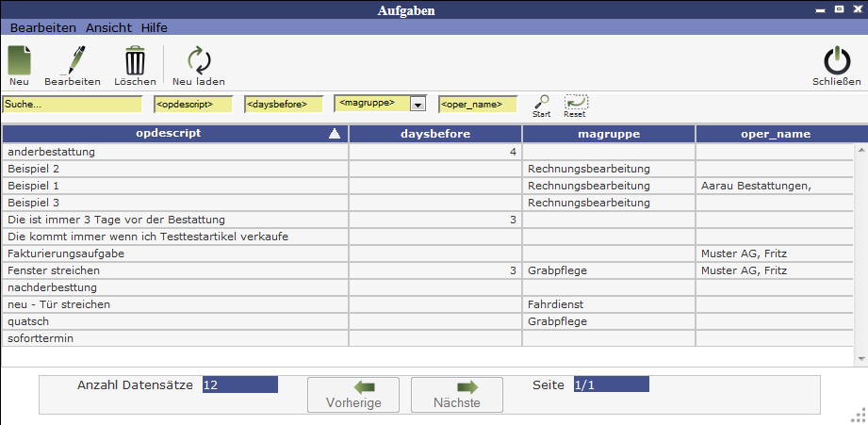Image resolution: width=868 pixels, height=425 pixels.
Task: Click the Bearbeiten pencil icon
Action: (x=72, y=62)
